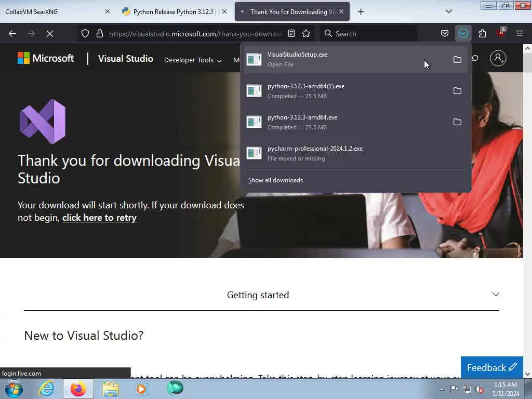Screen dimensions: 532x399
Task: Select Thank You for Downloading tab
Action: tap(292, 11)
